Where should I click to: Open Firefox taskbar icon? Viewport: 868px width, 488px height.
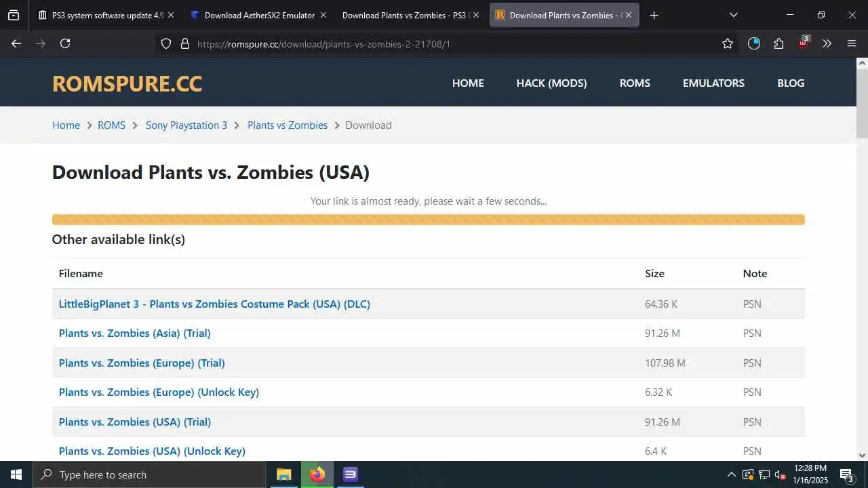[x=317, y=474]
